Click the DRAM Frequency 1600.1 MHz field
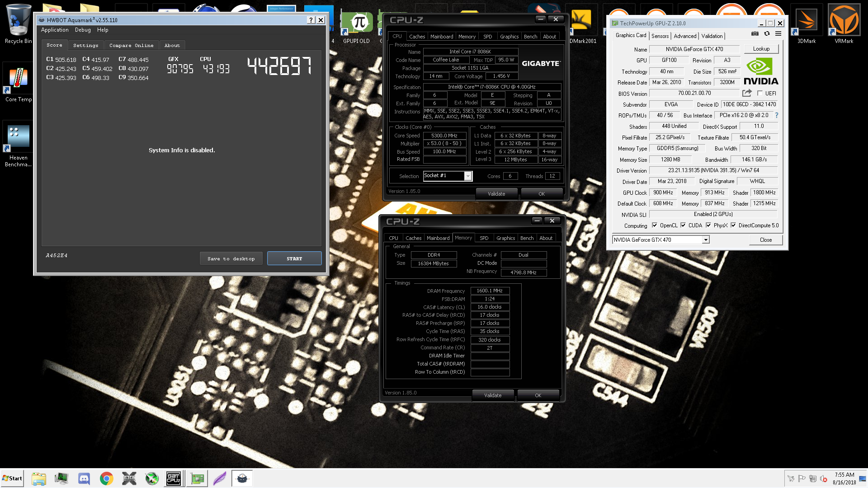868x488 pixels. tap(490, 291)
